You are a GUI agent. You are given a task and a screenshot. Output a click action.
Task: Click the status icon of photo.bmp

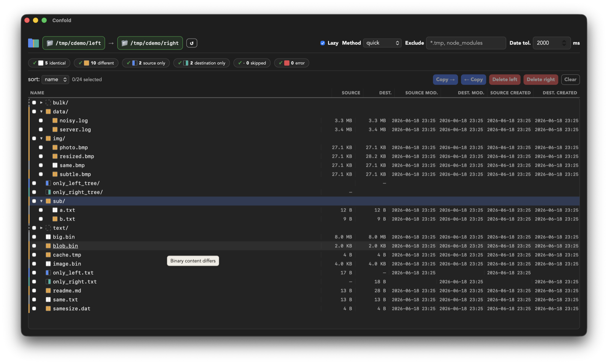(x=55, y=147)
